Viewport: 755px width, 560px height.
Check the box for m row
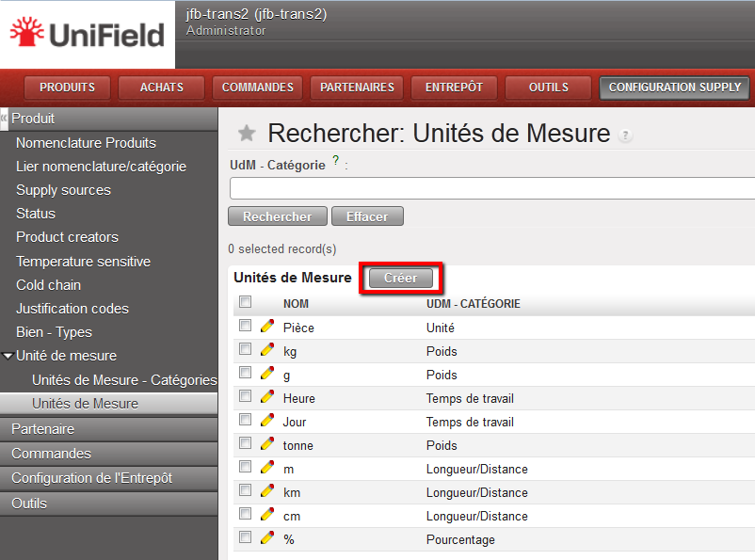pyautogui.click(x=246, y=467)
